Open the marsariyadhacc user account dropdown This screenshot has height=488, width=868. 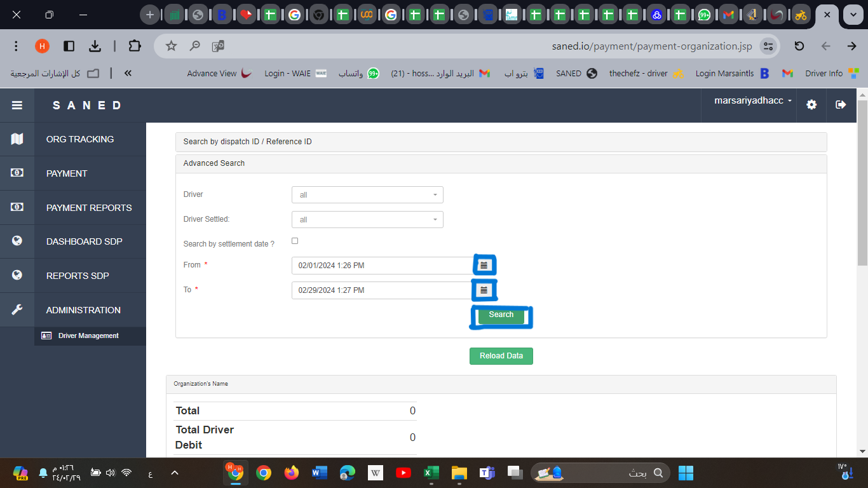753,101
